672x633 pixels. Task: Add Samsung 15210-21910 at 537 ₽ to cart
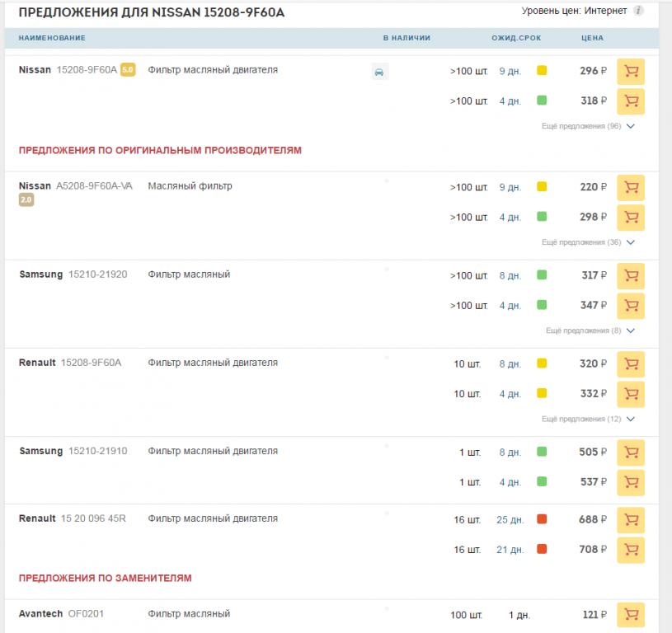click(x=631, y=482)
